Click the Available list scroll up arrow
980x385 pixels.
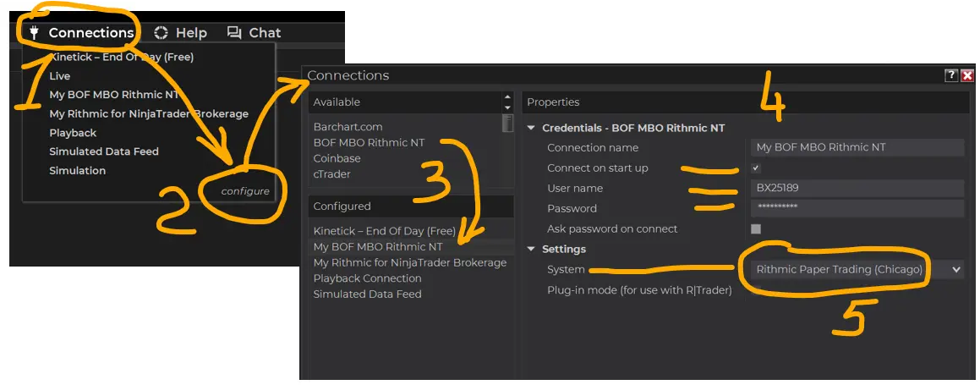507,96
